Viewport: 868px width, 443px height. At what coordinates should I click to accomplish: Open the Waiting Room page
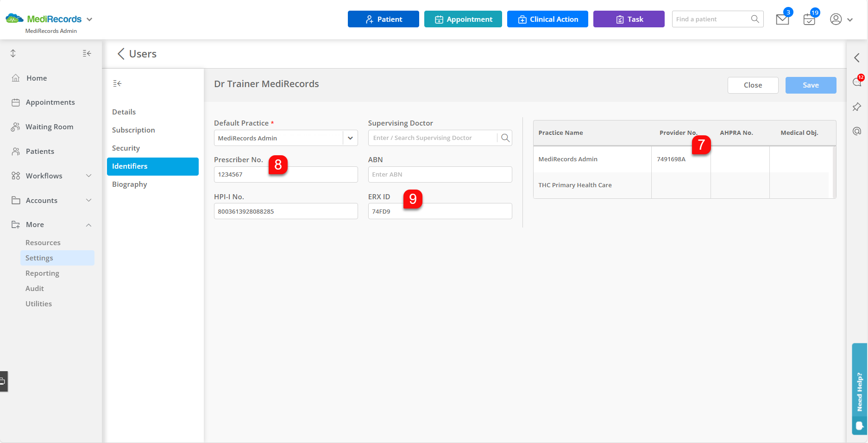tap(49, 127)
